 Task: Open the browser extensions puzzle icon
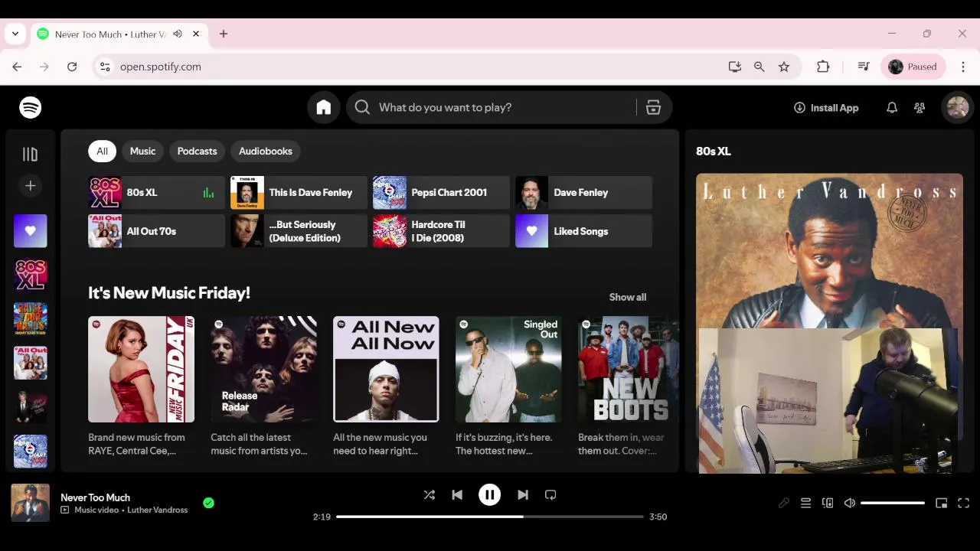823,67
